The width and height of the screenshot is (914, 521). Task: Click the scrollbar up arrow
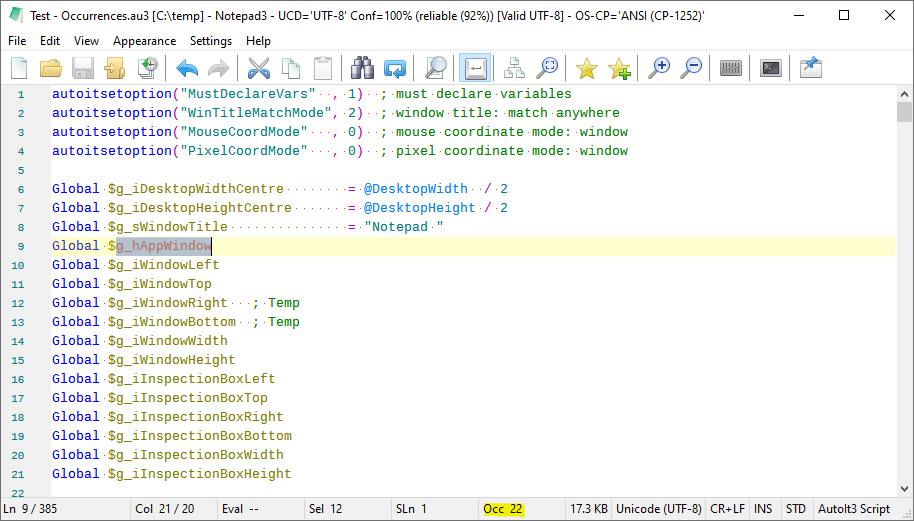point(904,94)
